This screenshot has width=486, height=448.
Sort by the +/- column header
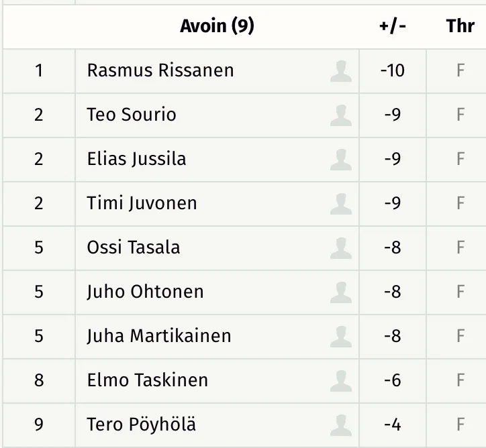(392, 26)
